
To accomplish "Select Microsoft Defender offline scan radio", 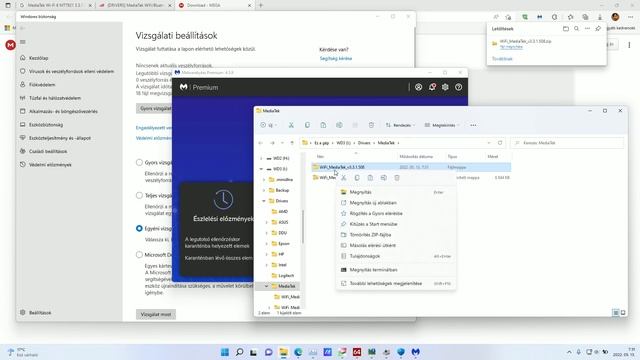I will [139, 255].
